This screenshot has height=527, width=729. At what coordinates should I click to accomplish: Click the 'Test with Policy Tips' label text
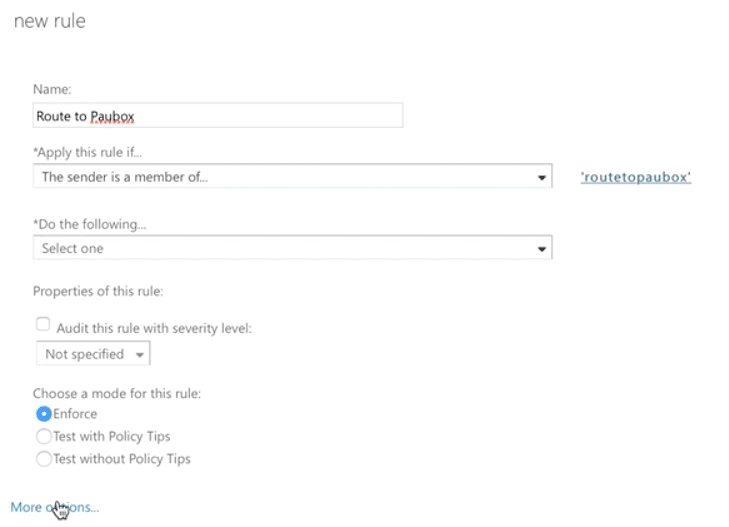tap(112, 436)
